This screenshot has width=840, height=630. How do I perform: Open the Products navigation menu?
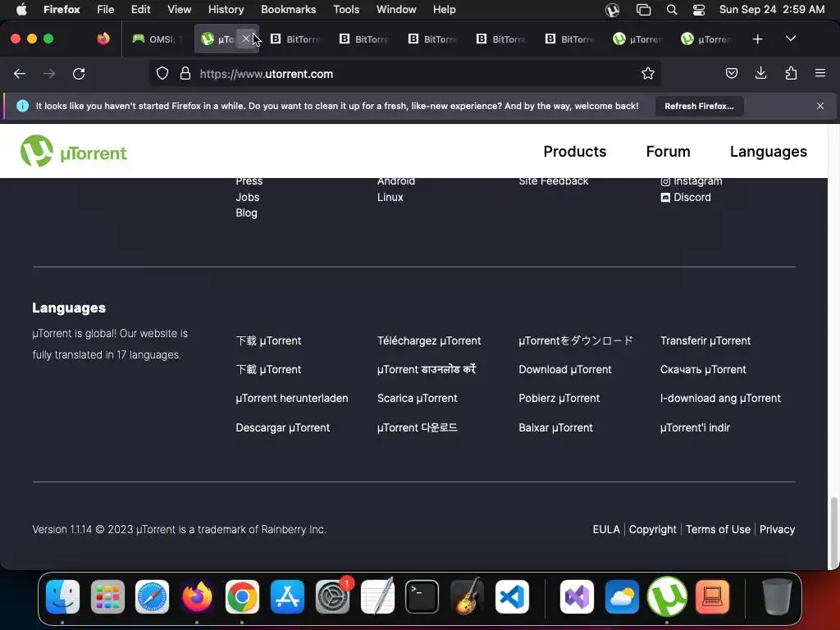pos(575,152)
